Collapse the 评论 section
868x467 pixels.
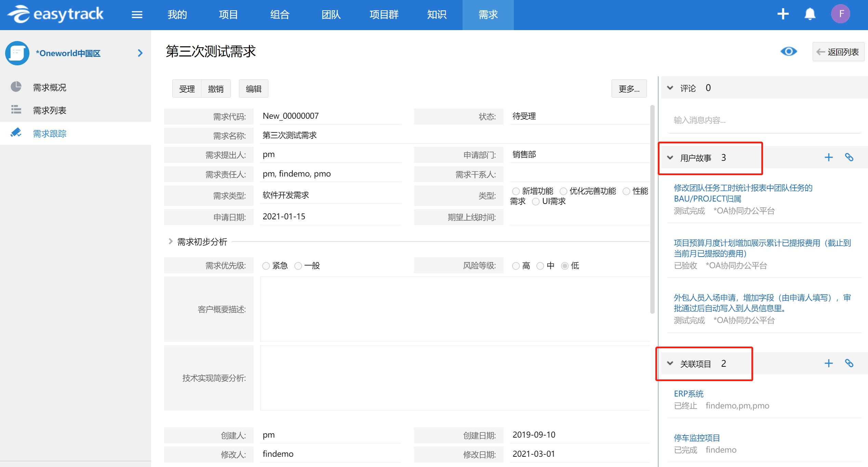670,88
